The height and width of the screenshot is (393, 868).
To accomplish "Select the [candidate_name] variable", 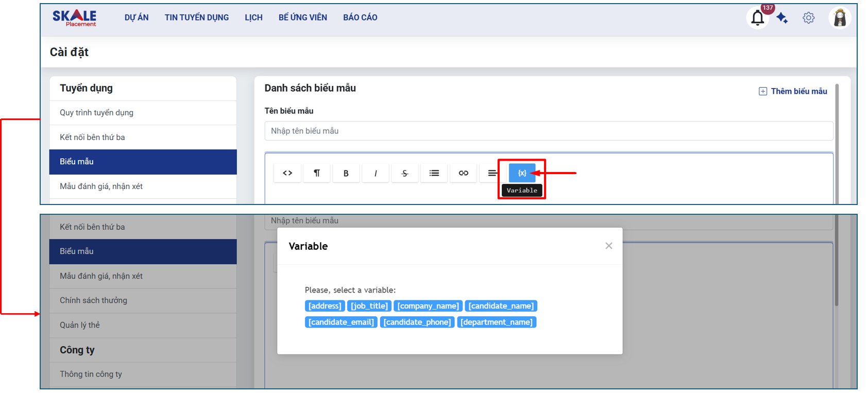I will (501, 306).
